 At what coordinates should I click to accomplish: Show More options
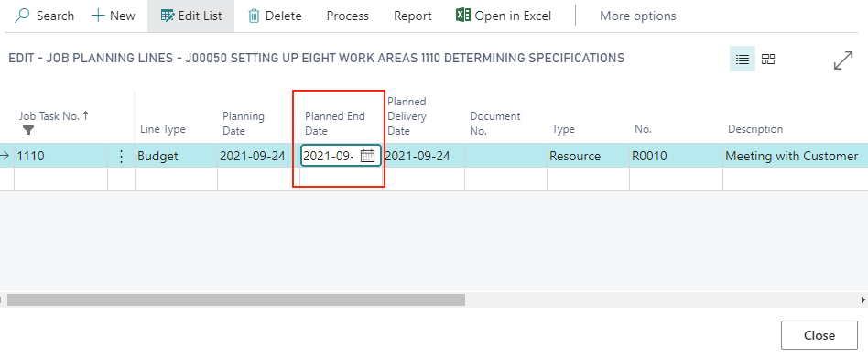(637, 16)
